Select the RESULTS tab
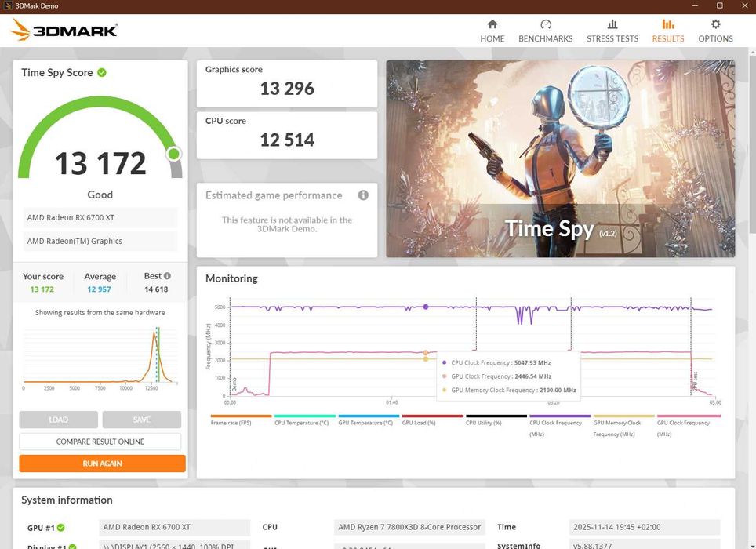 (x=667, y=31)
